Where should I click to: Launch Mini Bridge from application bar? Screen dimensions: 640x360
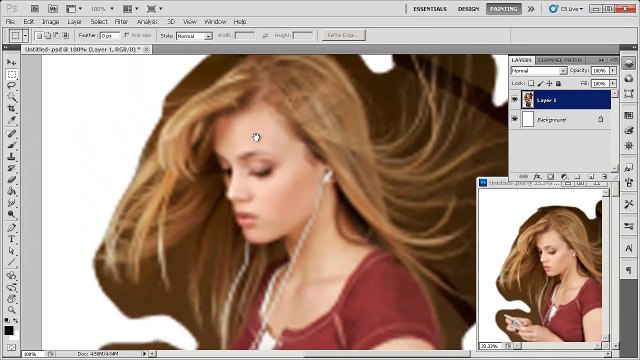point(53,9)
